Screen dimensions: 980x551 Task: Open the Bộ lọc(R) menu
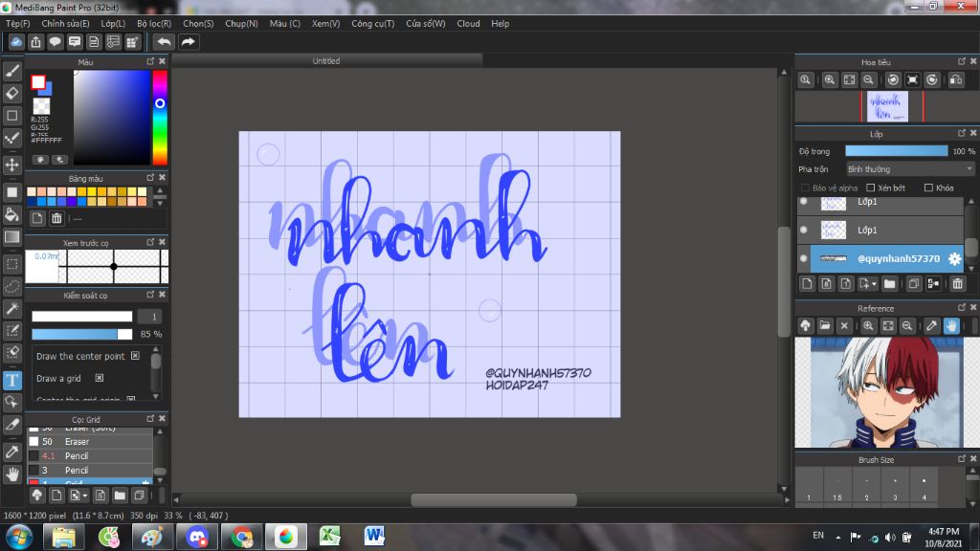click(154, 24)
